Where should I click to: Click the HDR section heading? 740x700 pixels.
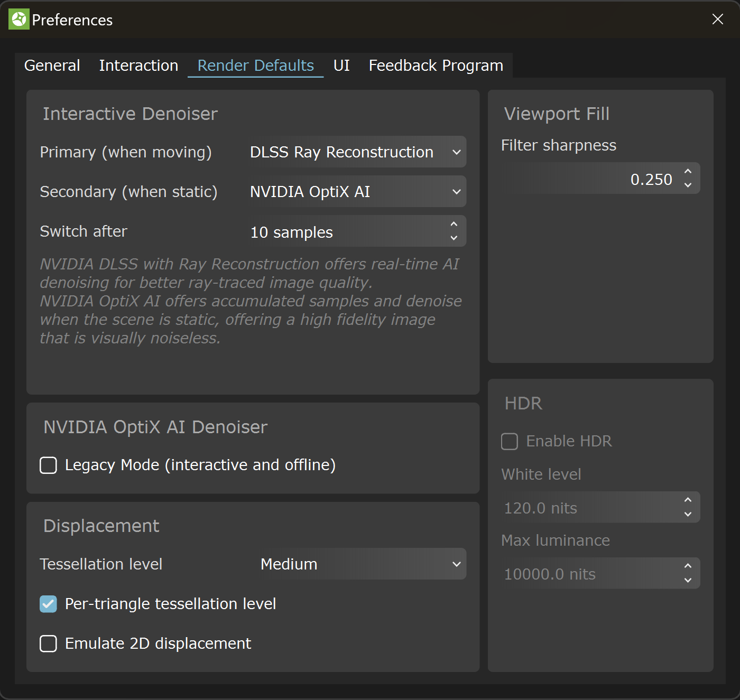523,404
